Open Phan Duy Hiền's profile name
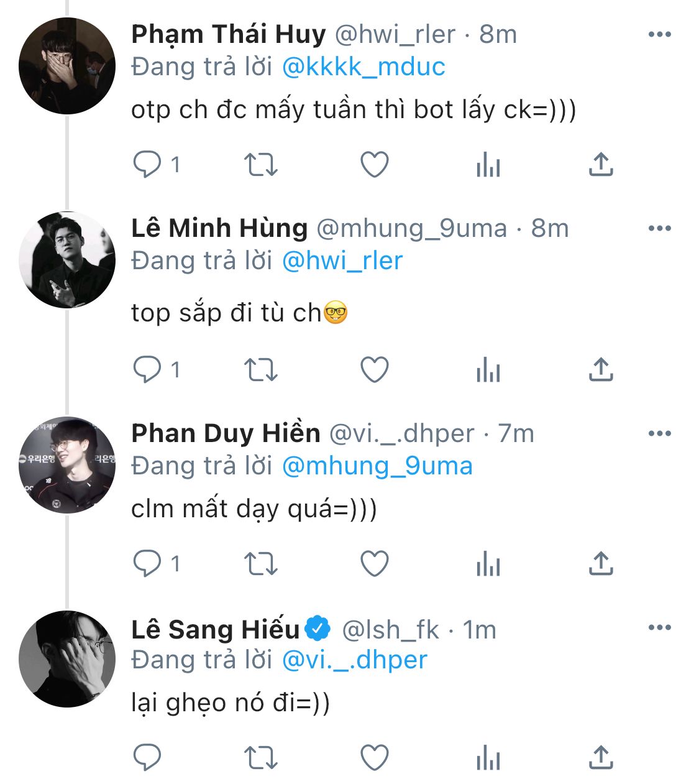Viewport: 699px width, 784px height. [226, 433]
